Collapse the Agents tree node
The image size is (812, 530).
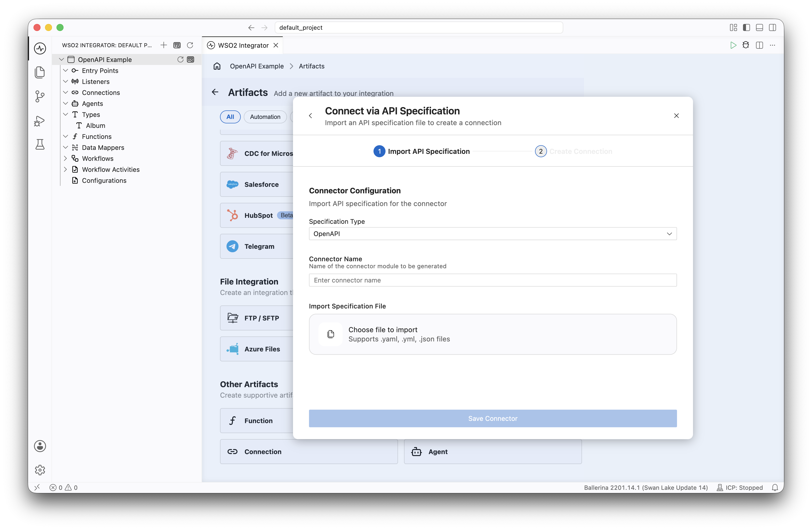click(65, 103)
